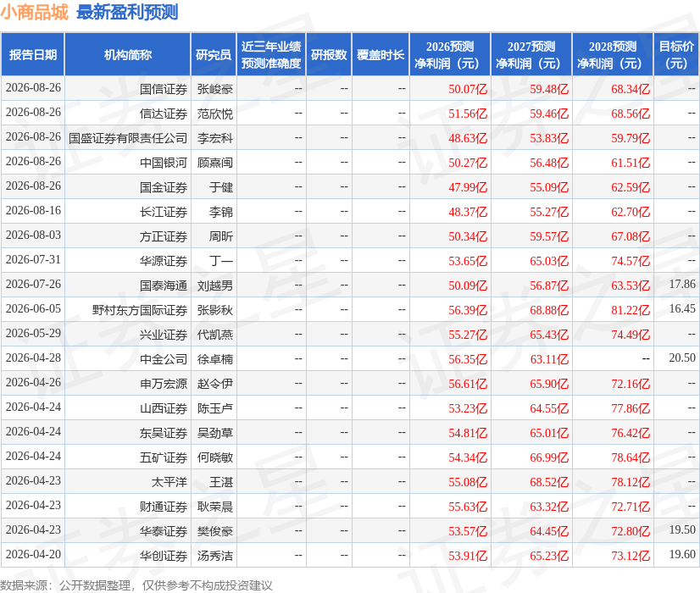Click analyst name 丁一

221,261
